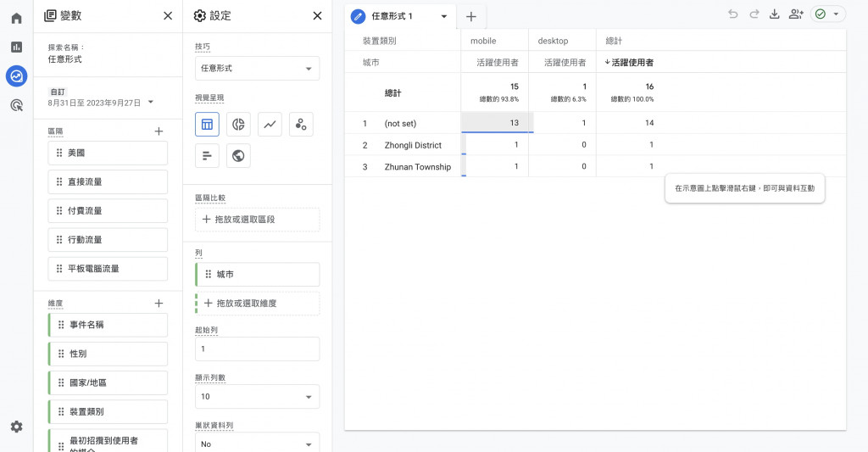This screenshot has height=452, width=868.
Task: Share exploration with users icon
Action: point(796,14)
